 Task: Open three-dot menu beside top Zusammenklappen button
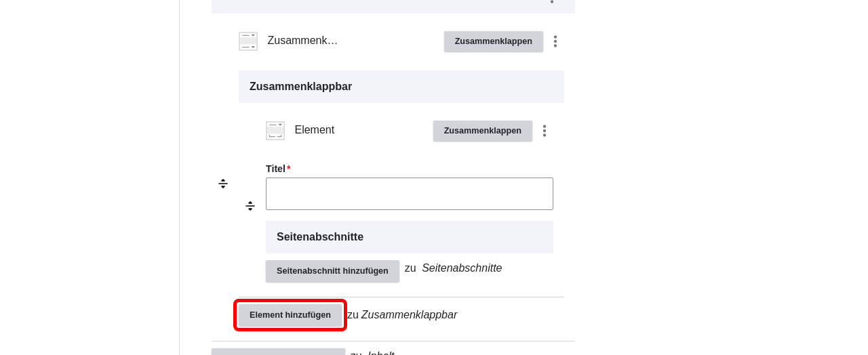(555, 41)
